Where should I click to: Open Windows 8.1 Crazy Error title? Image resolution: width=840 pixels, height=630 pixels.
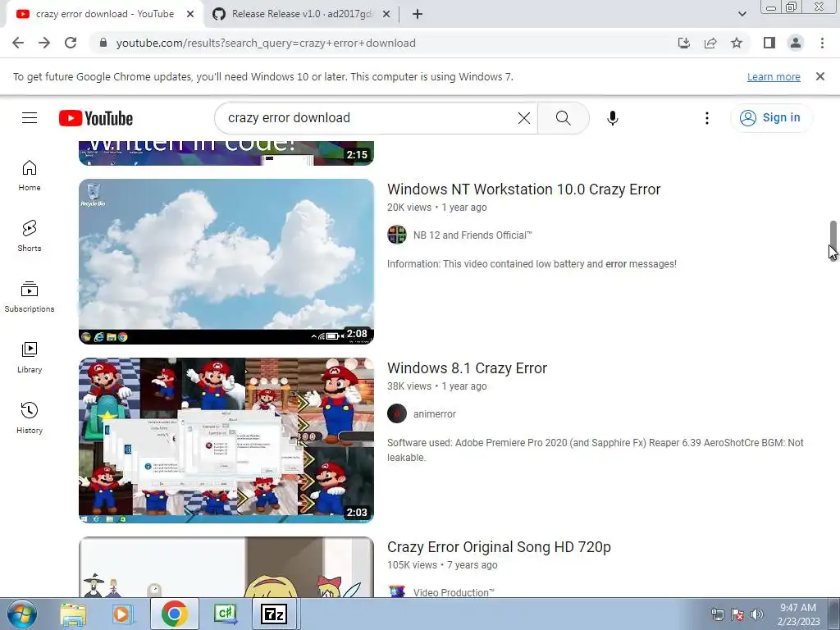pos(467,368)
